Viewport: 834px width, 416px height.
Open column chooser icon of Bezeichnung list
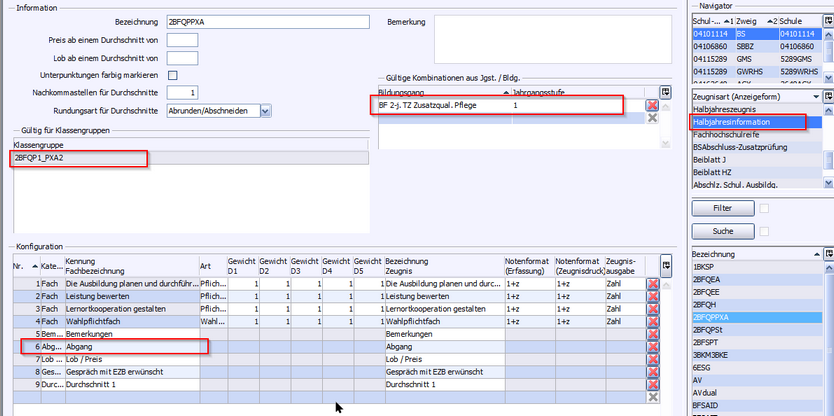coord(827,255)
